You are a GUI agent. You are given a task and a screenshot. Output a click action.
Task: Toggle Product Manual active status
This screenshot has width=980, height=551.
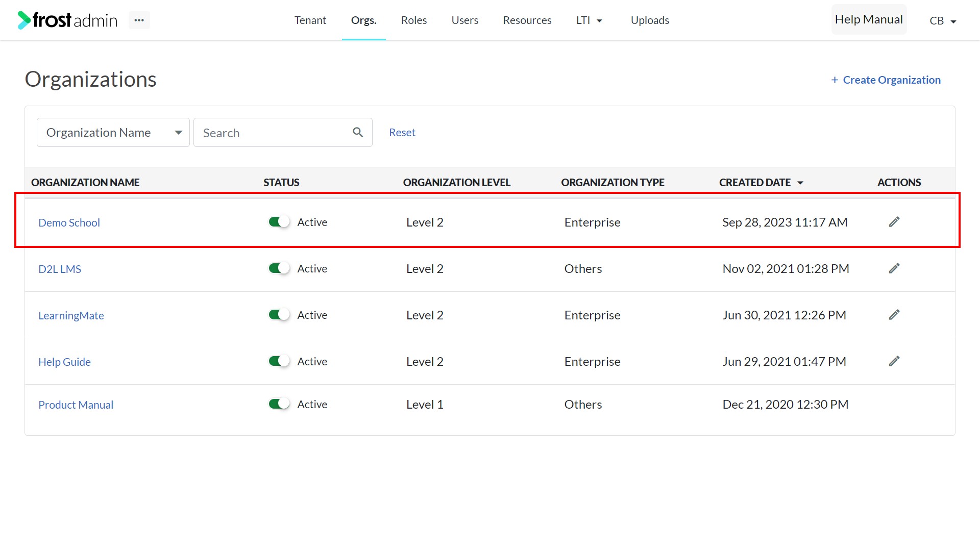point(279,404)
